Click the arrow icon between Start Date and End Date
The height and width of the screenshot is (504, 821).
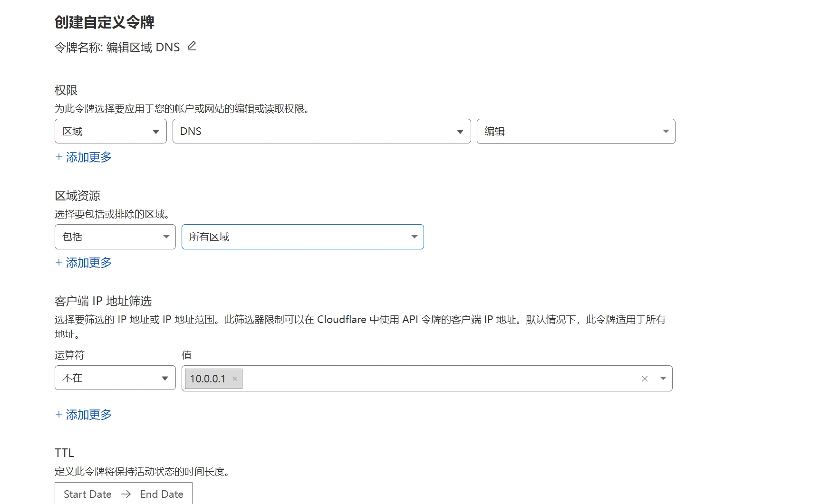(x=126, y=494)
